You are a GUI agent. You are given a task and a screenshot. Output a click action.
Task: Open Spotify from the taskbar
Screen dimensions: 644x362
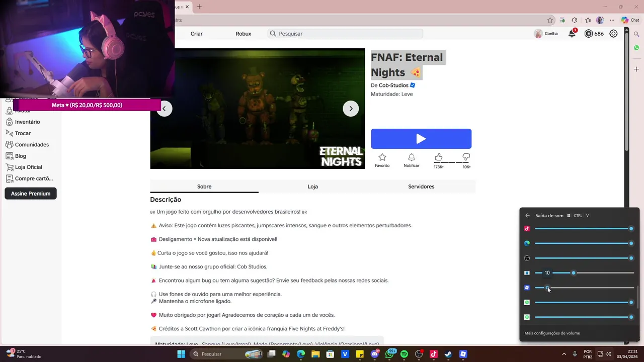click(404, 354)
